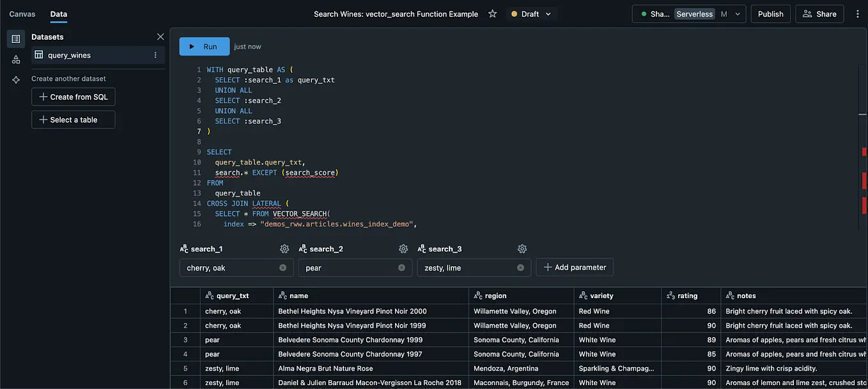868x389 pixels.
Task: Open the kebab menu for query_wines dataset
Action: 154,54
